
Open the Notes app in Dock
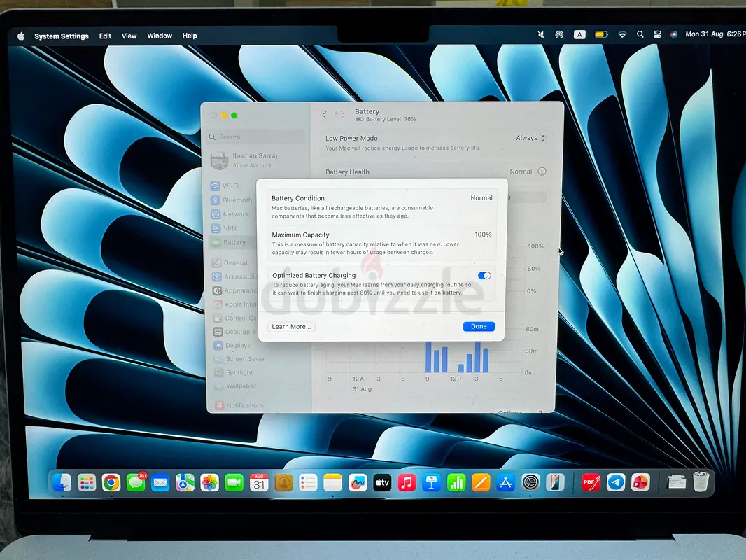coord(332,483)
